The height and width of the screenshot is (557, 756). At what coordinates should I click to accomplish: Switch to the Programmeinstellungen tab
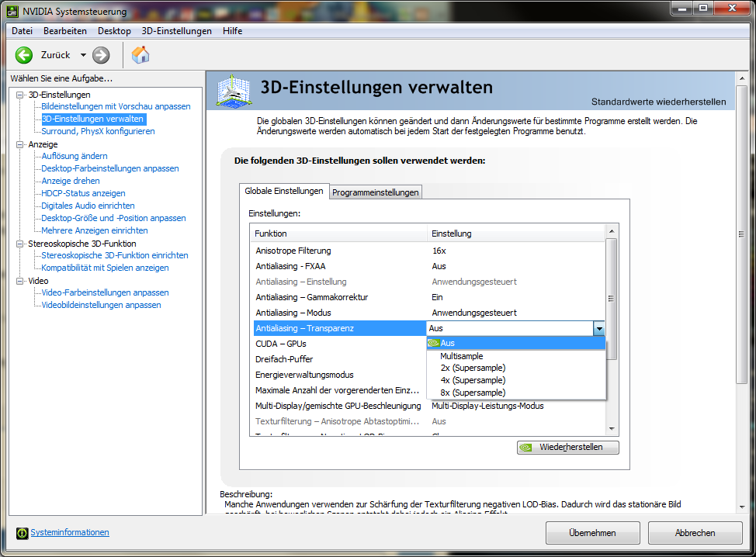pos(376,192)
